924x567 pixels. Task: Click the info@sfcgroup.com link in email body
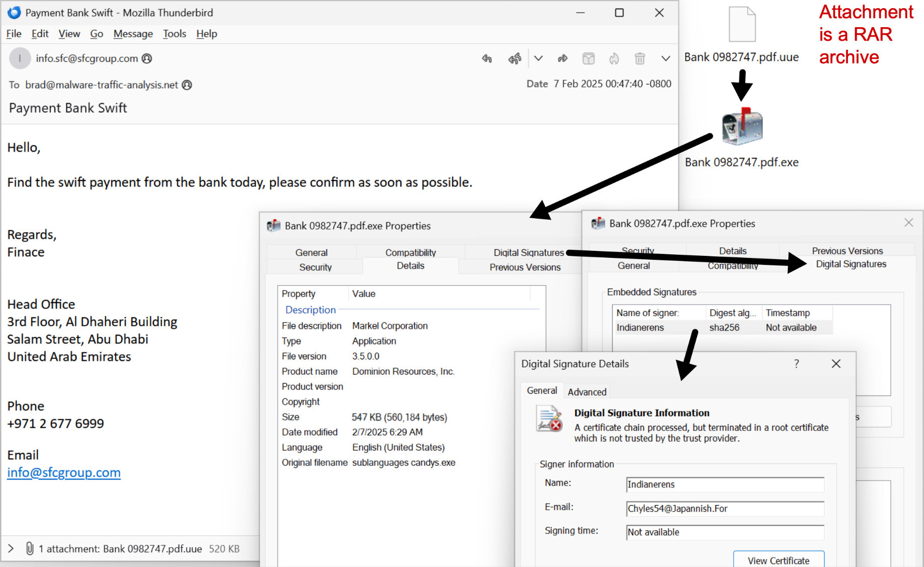click(x=64, y=472)
